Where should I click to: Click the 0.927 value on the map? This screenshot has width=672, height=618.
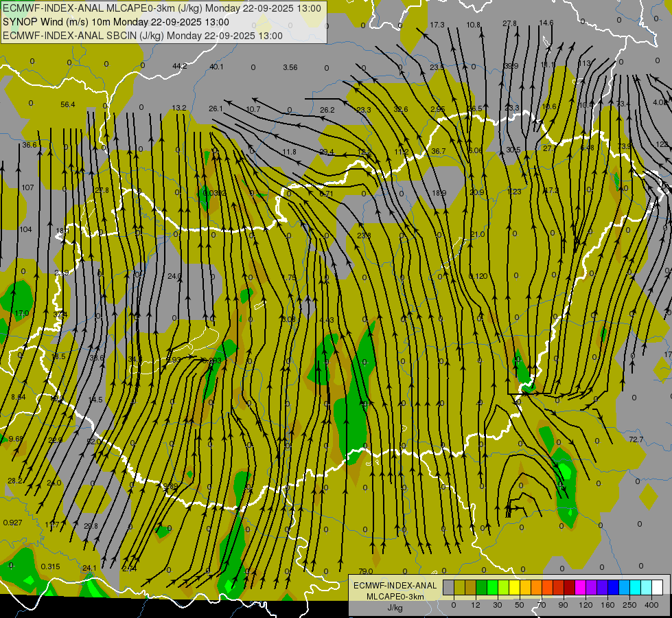point(12,523)
